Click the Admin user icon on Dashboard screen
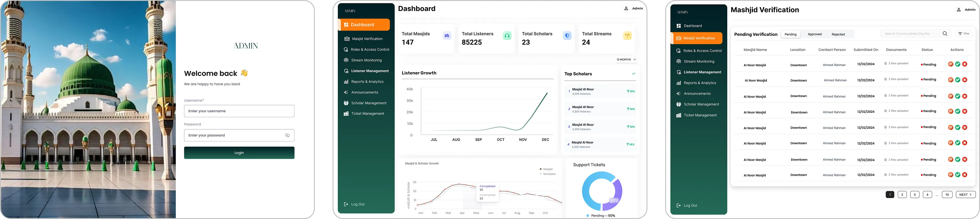 [626, 8]
